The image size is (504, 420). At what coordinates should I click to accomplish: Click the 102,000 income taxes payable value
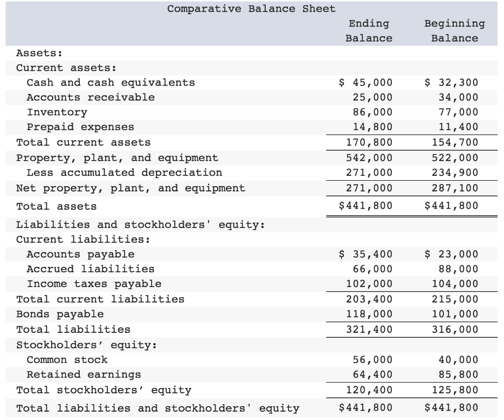[x=369, y=284]
